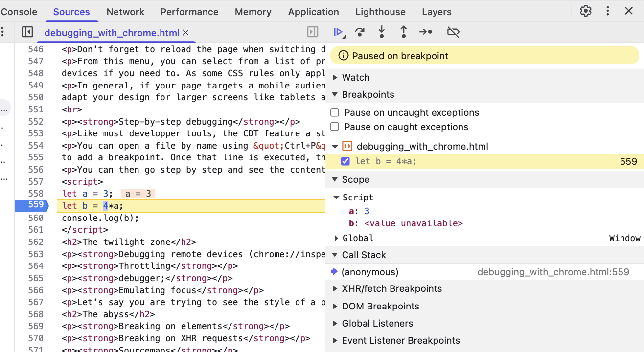Expand Global Listeners section
Viewport: 644px width, 352px height.
tap(335, 324)
